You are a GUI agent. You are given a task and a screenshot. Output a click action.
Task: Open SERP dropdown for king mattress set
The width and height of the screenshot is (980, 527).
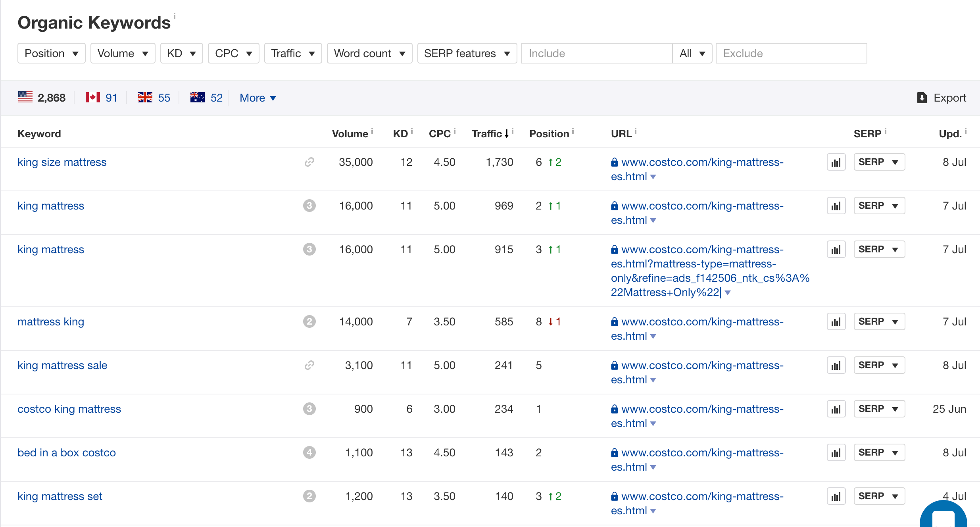pyautogui.click(x=879, y=496)
